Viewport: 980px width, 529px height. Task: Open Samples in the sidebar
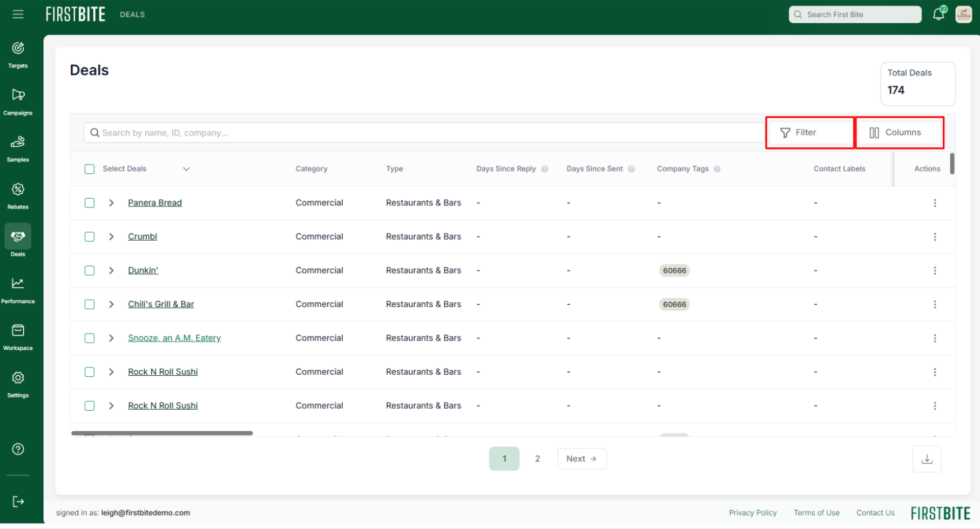(x=18, y=149)
